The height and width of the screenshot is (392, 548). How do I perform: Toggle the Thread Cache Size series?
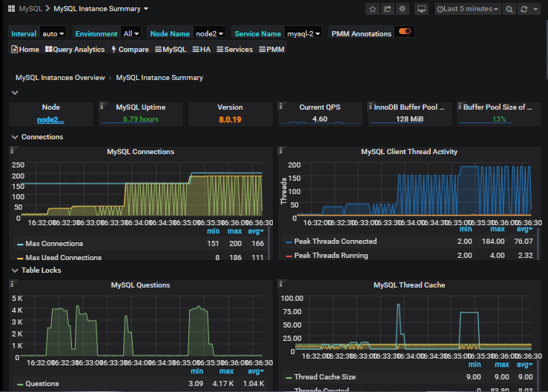(x=325, y=377)
